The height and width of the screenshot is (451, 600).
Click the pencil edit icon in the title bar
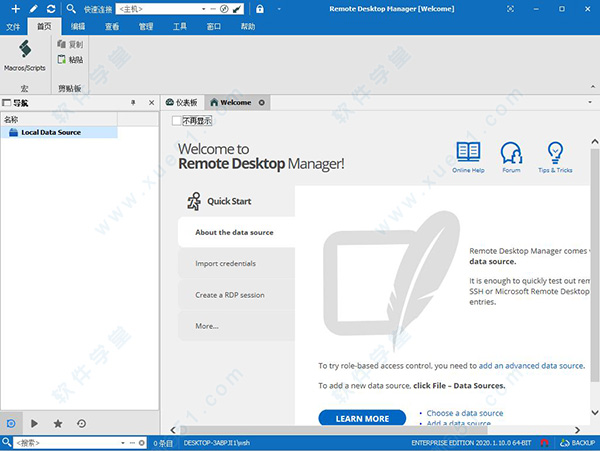pyautogui.click(x=34, y=8)
